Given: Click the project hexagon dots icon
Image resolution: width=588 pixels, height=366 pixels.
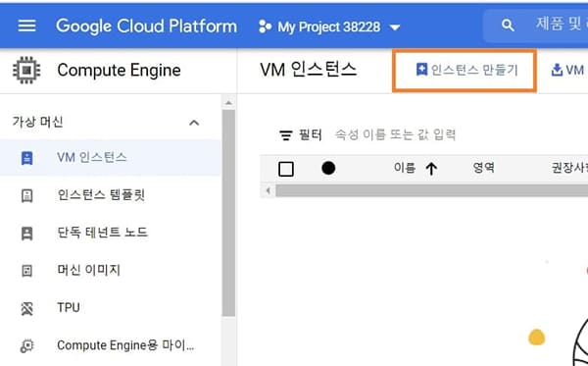Looking at the screenshot, I should pyautogui.click(x=266, y=26).
